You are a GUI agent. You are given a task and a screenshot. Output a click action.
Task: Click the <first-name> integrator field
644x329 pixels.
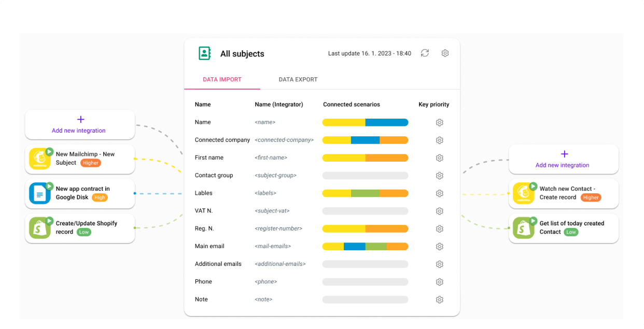(x=271, y=158)
